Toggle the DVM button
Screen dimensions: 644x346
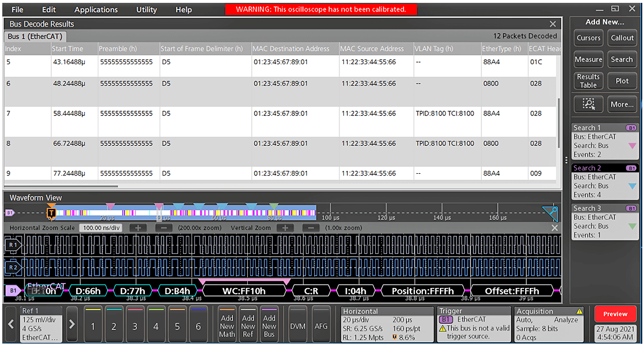[x=298, y=324]
